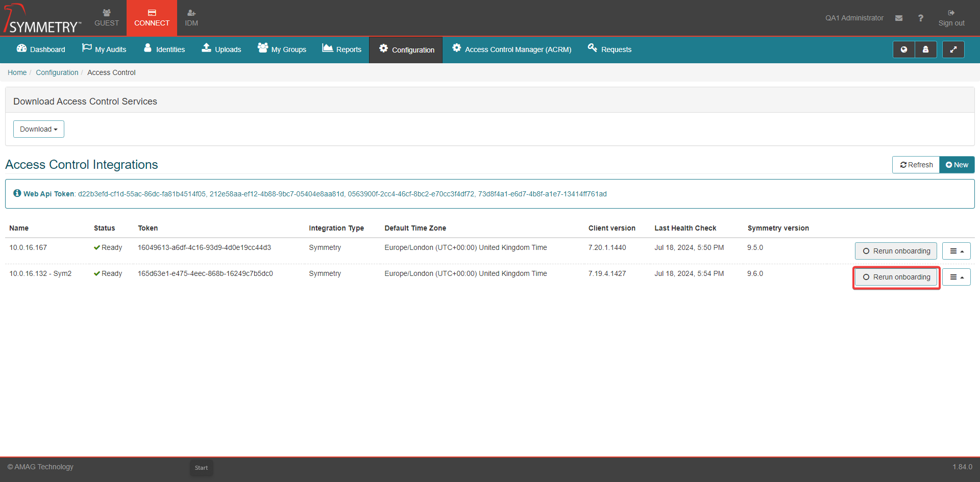The image size is (980, 482).
Task: Click Symmetry version 9.6.0
Action: pyautogui.click(x=755, y=273)
